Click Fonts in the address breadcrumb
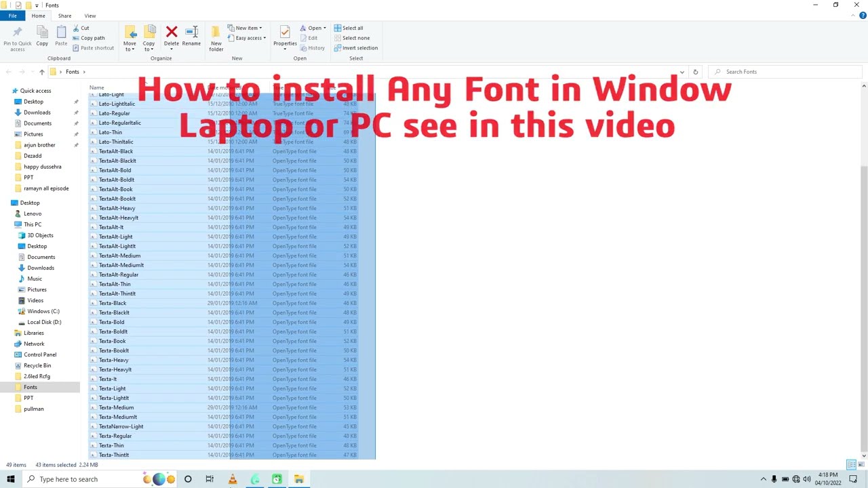The height and width of the screenshot is (488, 868). (x=72, y=72)
